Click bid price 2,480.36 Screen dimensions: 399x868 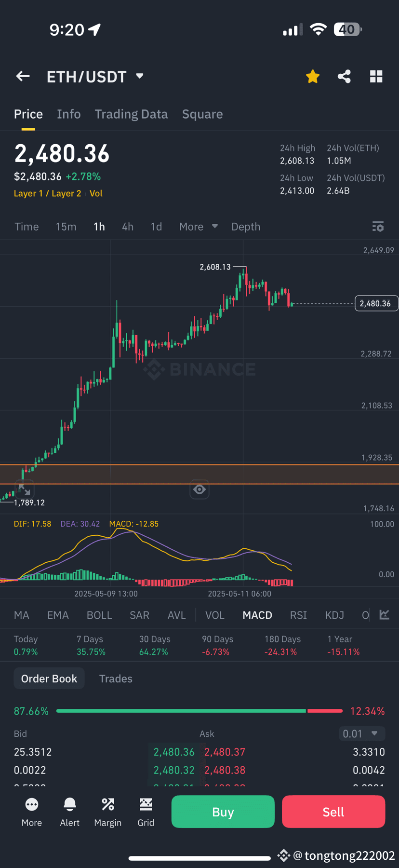pos(174,752)
